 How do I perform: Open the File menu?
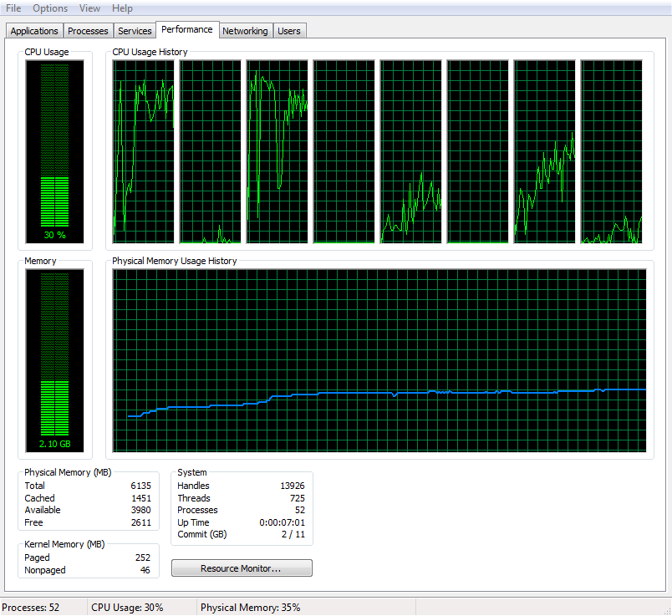point(13,8)
